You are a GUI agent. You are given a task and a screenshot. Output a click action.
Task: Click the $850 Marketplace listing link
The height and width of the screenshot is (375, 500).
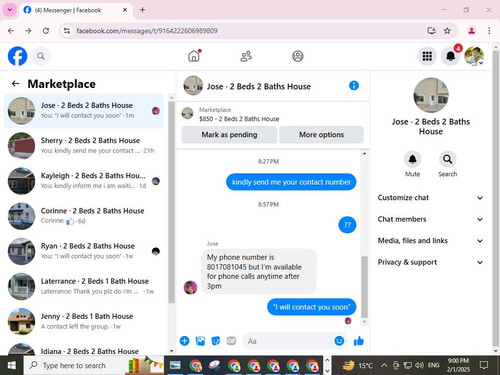point(239,119)
